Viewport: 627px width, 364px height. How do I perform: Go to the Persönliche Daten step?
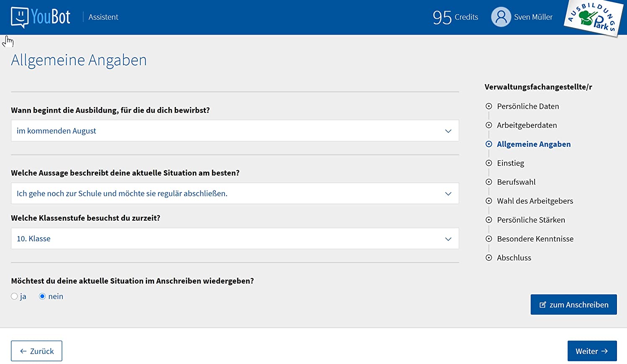[528, 106]
